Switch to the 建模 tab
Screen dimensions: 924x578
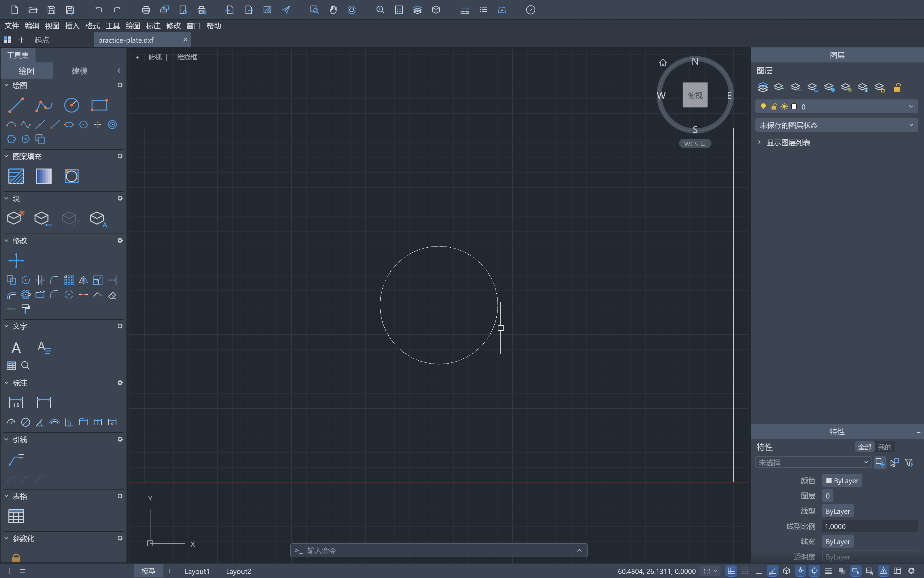pos(79,71)
